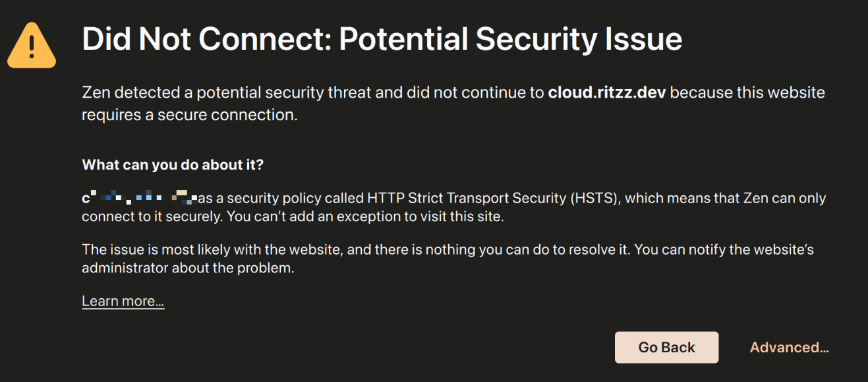Click the yellow warning triangle icon
Image resolution: width=868 pixels, height=382 pixels.
(x=32, y=46)
